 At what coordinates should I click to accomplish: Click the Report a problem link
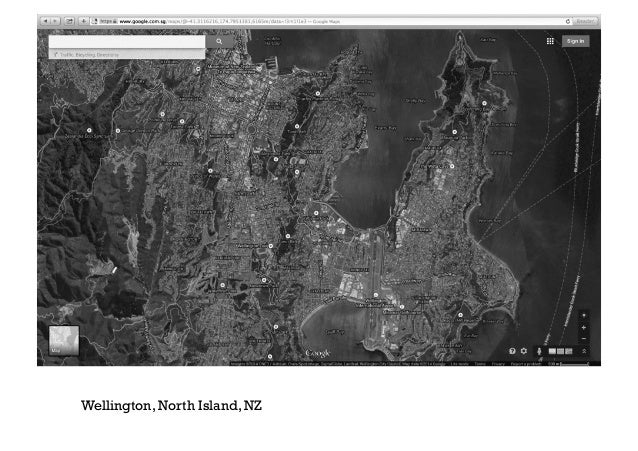click(x=526, y=363)
